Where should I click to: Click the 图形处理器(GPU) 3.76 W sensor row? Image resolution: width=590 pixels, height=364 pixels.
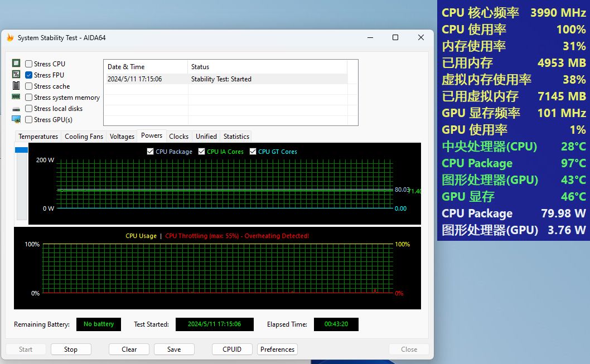tap(514, 230)
